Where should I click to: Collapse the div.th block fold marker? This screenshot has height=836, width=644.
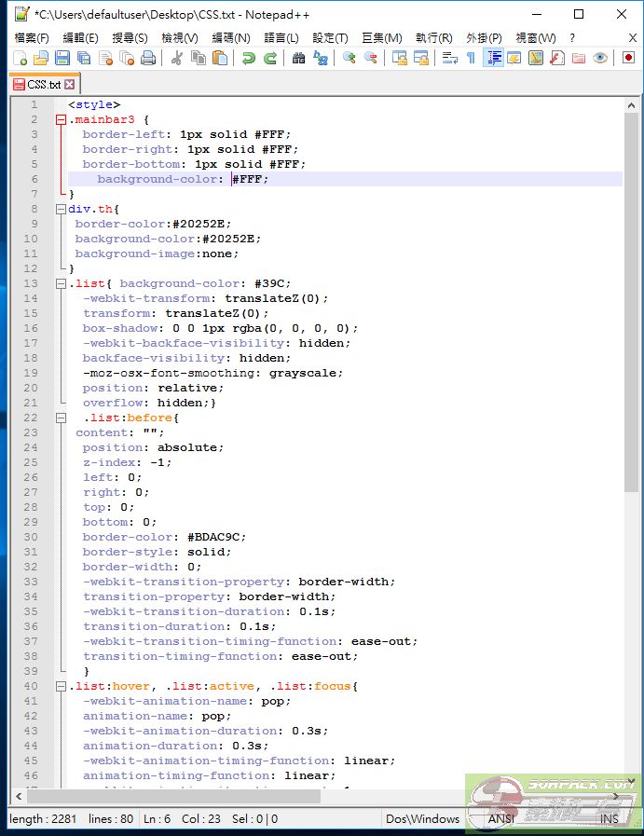[x=62, y=209]
